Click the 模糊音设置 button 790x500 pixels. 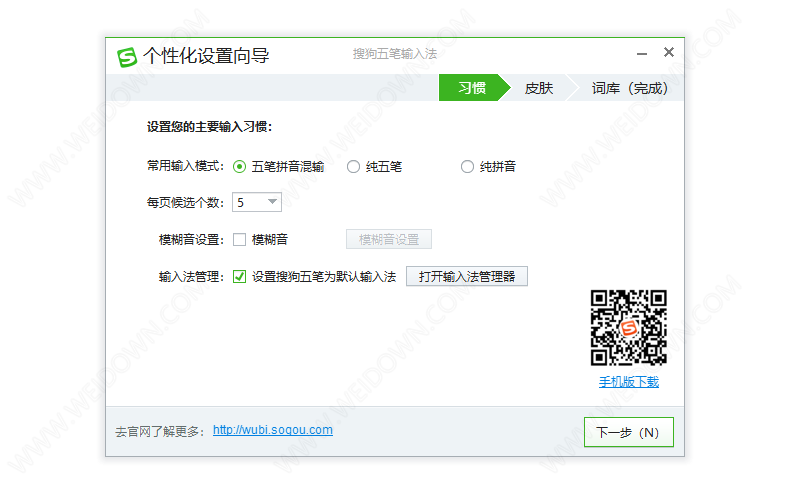tap(388, 239)
